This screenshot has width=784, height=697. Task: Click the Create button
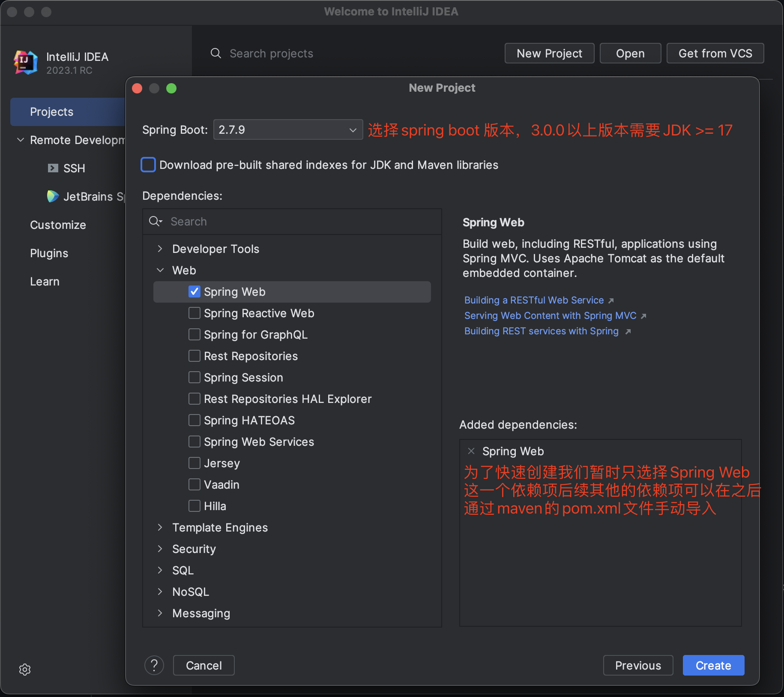[x=713, y=665]
